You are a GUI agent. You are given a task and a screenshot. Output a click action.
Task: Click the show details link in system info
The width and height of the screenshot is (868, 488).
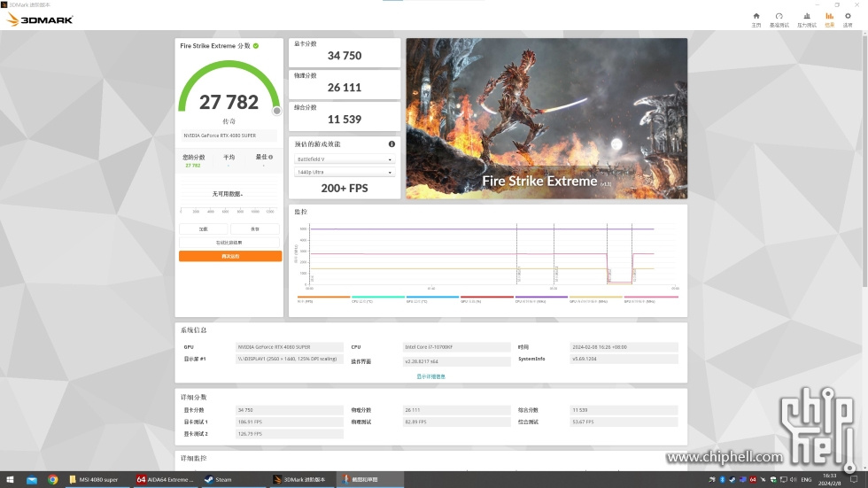(430, 376)
